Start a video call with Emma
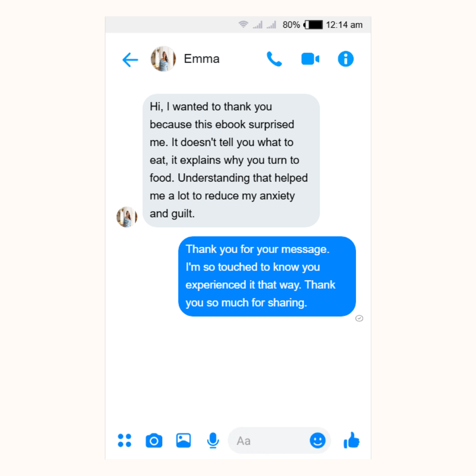This screenshot has height=476, width=476. 310,59
